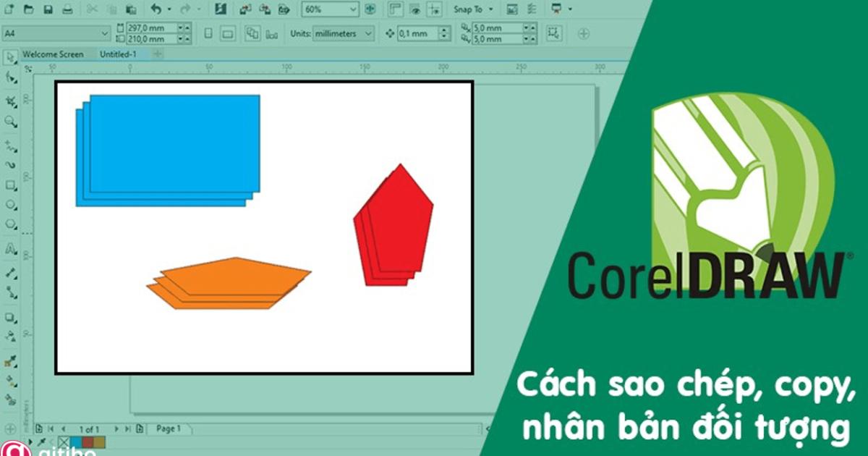The height and width of the screenshot is (456, 868).
Task: Select the Page 1 tab
Action: tap(168, 428)
